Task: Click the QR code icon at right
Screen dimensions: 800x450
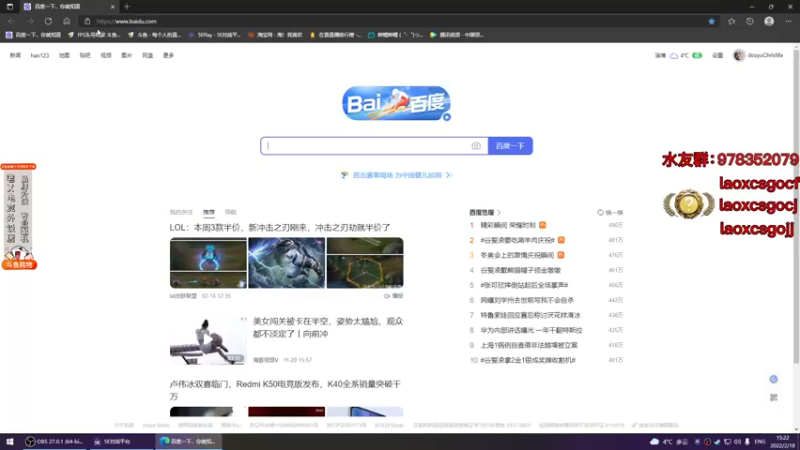Action: tap(773, 397)
